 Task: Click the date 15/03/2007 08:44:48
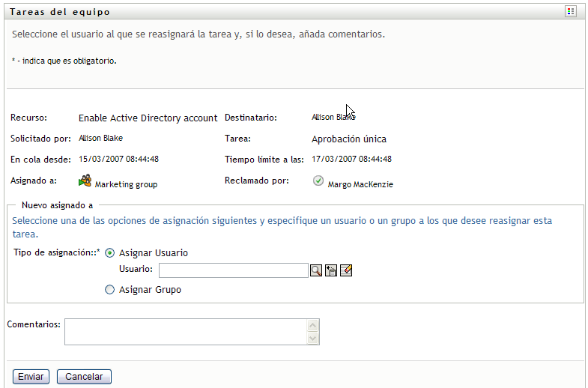coord(118,159)
